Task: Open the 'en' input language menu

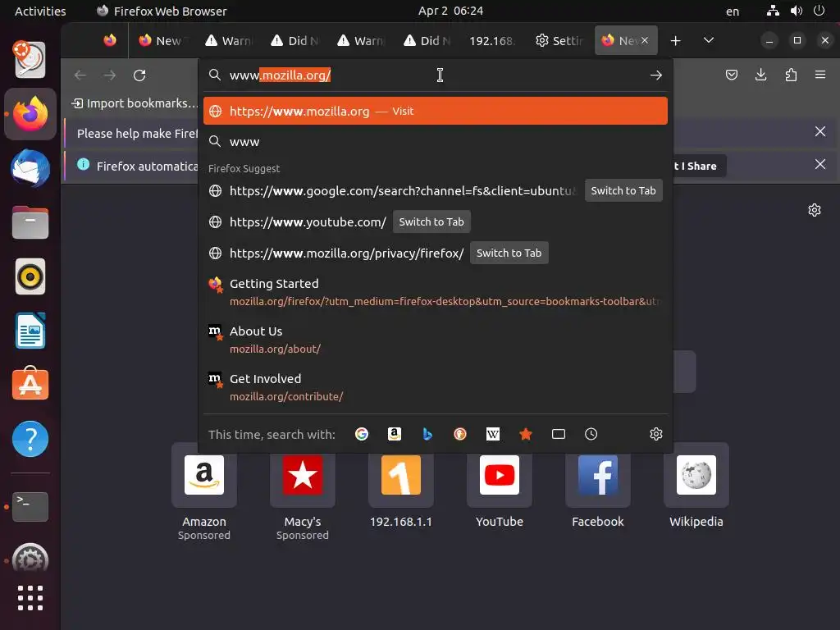Action: point(733,11)
